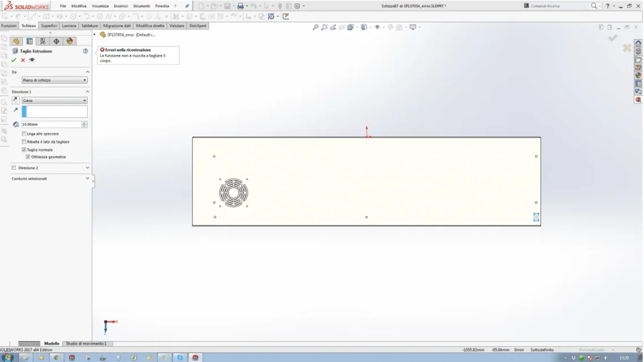This screenshot has height=362, width=644.
Task: Collapse the Direzione 1 section
Action: point(87,92)
